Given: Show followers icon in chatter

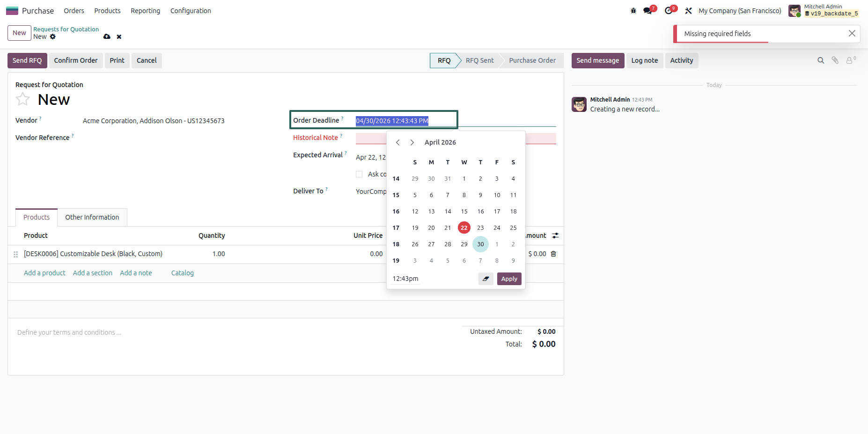Looking at the screenshot, I should 851,60.
